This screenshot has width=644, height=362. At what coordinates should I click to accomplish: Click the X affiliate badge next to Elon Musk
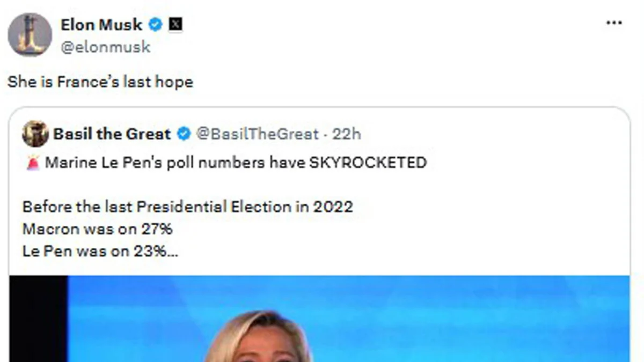pyautogui.click(x=175, y=25)
